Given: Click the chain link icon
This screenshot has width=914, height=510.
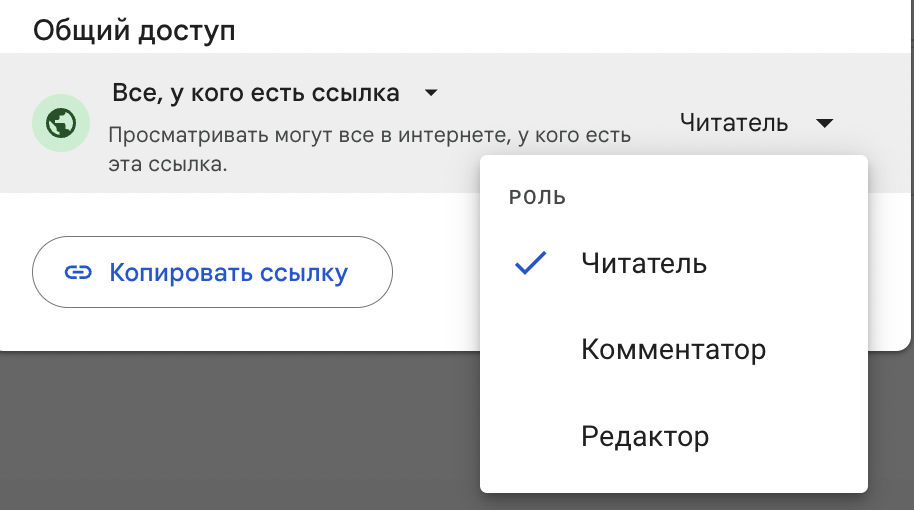Looking at the screenshot, I should 78,272.
